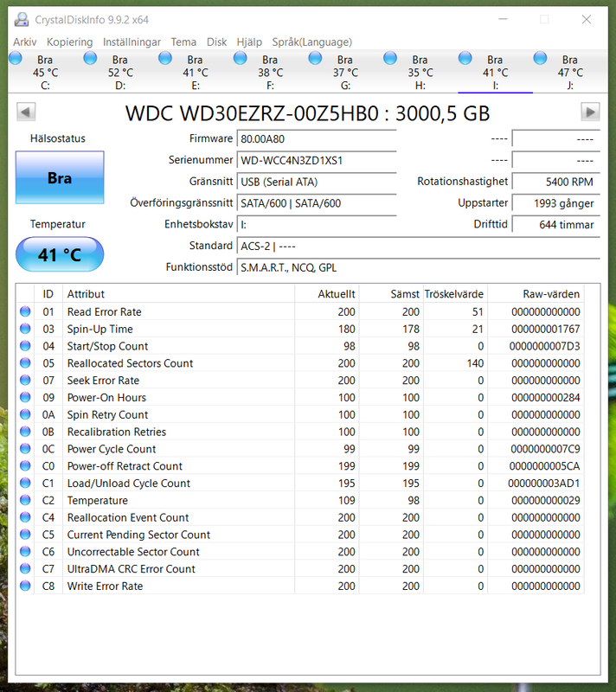Click status dot of Seek Error Rate

(x=25, y=380)
